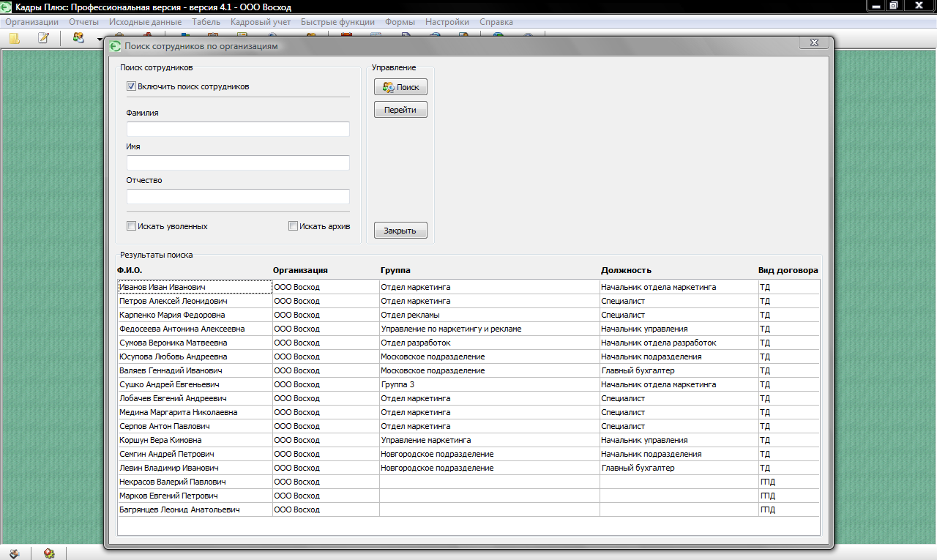Viewport: 937px width, 560px height.
Task: Click the employees group toolbar icon
Action: pyautogui.click(x=78, y=39)
